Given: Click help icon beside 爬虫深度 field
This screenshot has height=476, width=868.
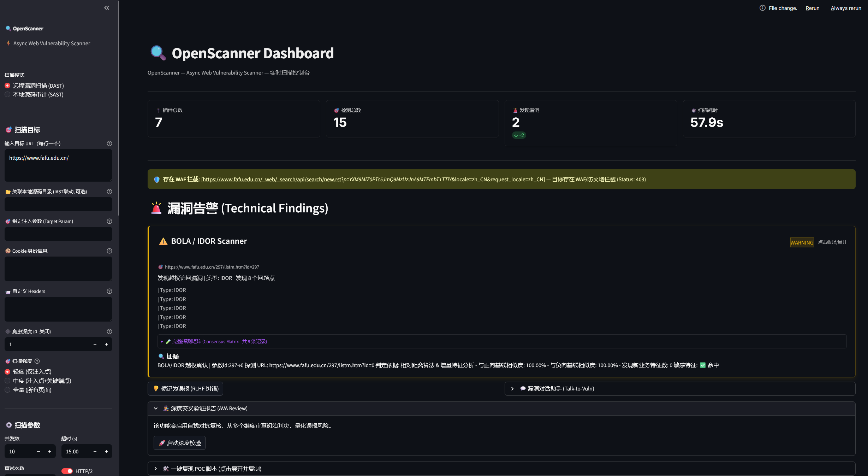Looking at the screenshot, I should point(109,331).
